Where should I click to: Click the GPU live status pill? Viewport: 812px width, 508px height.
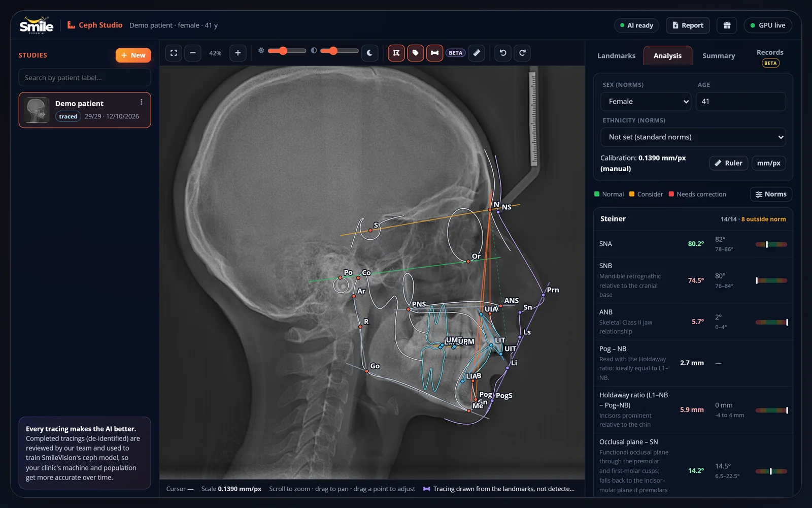pyautogui.click(x=768, y=25)
